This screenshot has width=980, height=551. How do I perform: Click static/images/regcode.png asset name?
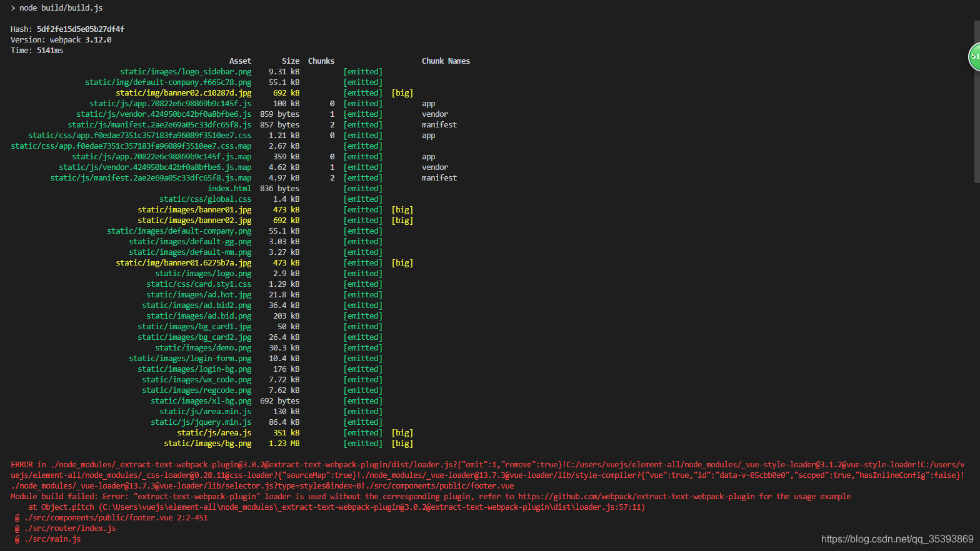pyautogui.click(x=197, y=390)
